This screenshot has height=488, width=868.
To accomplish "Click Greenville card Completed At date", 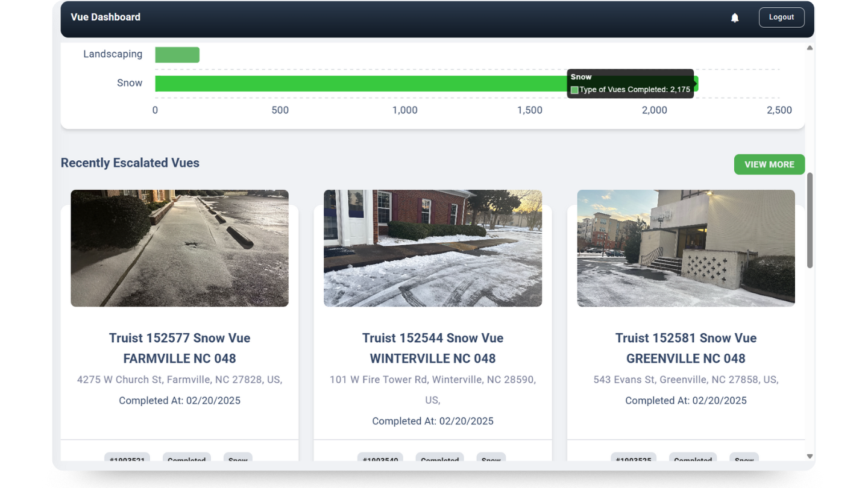I will coord(686,401).
